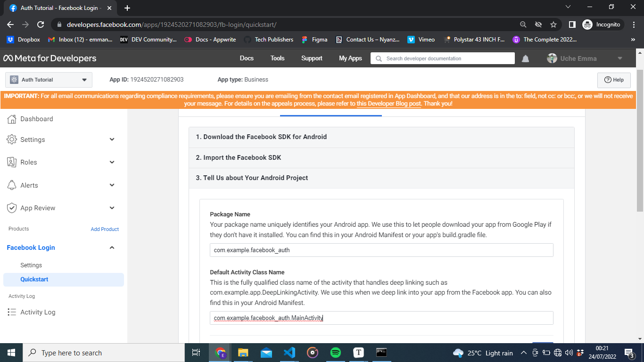This screenshot has width=644, height=362.
Task: Open the Mail app from the taskbar
Action: 266,353
